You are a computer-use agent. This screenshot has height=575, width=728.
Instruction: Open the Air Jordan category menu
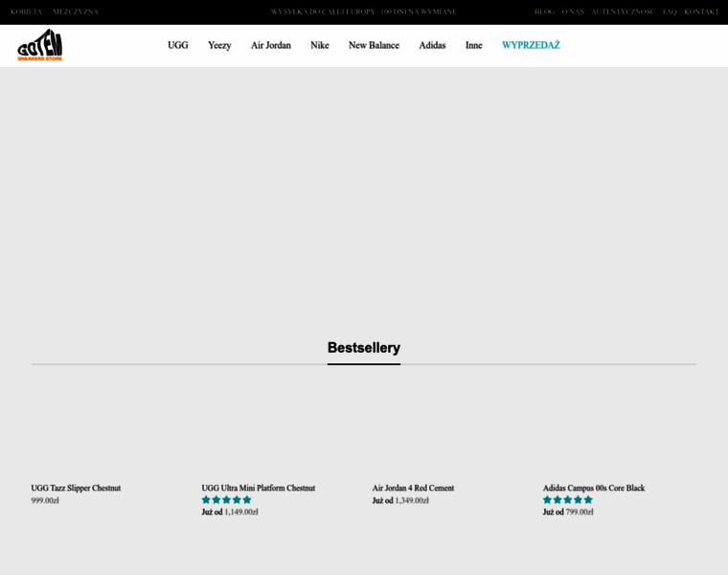271,45
